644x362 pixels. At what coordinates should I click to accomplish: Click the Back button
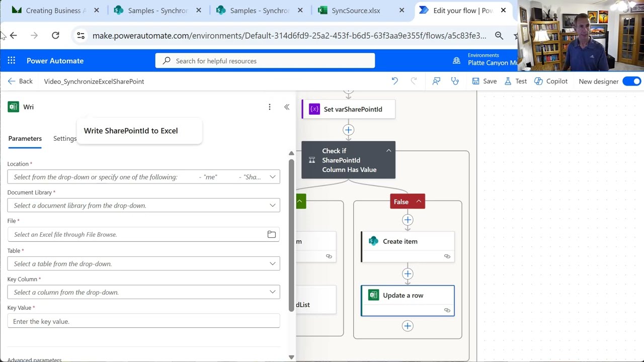(x=20, y=81)
